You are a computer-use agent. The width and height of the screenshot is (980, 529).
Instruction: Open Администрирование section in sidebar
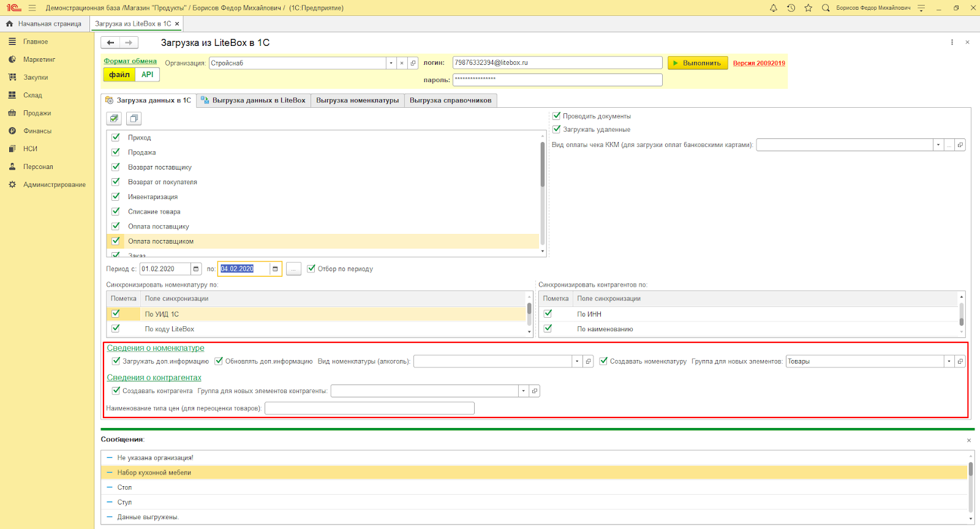tap(55, 184)
